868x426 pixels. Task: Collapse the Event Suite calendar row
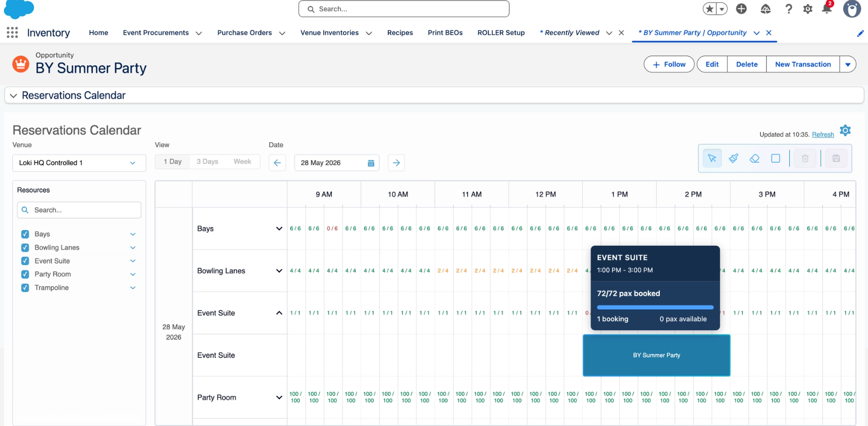pyautogui.click(x=279, y=313)
